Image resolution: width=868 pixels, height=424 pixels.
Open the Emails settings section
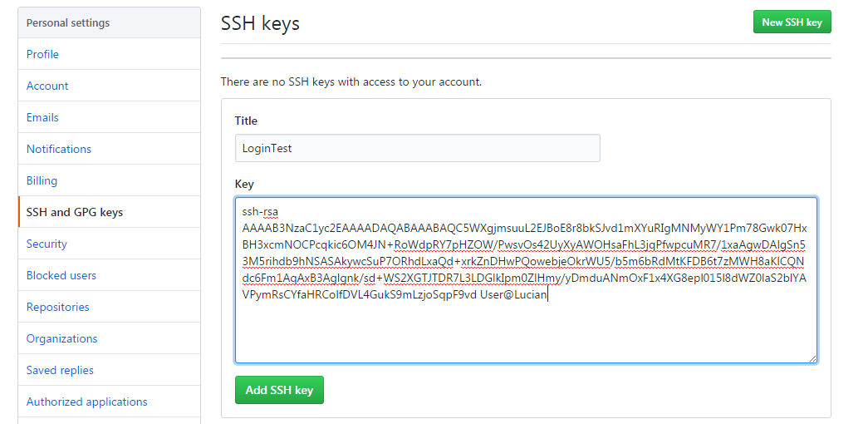42,117
